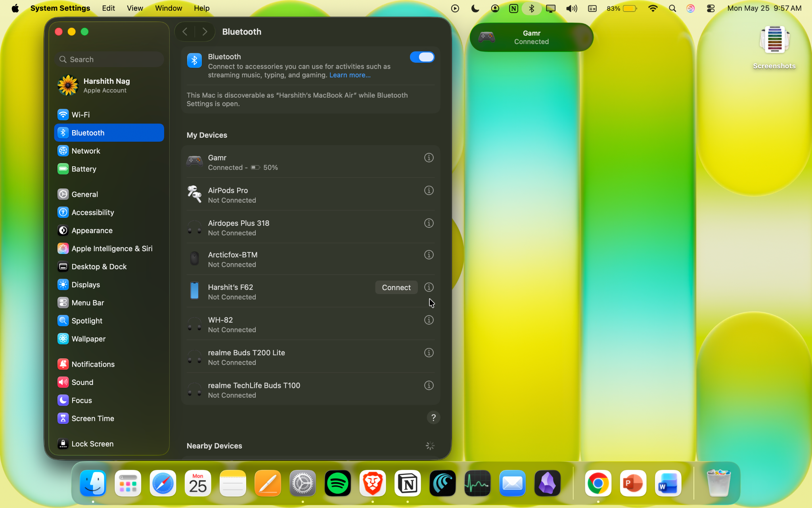Viewport: 812px width, 508px height.
Task: Follow the Learn more link
Action: coord(350,75)
